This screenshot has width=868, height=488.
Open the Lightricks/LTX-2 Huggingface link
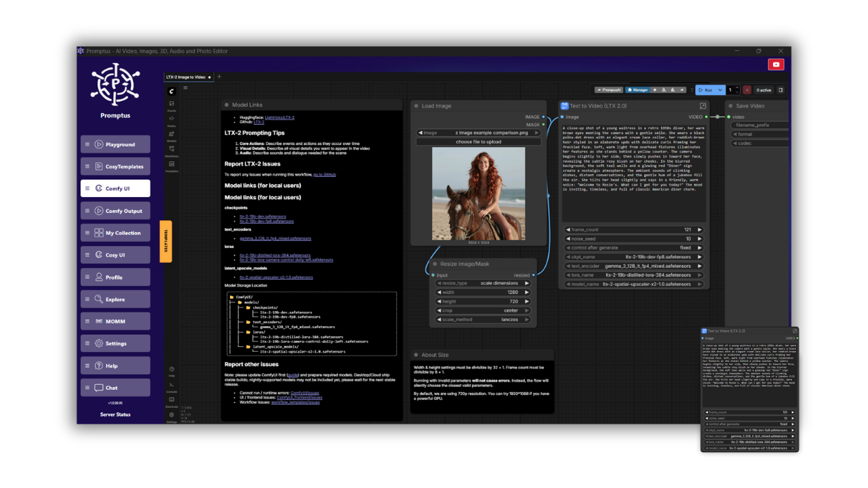(x=279, y=117)
